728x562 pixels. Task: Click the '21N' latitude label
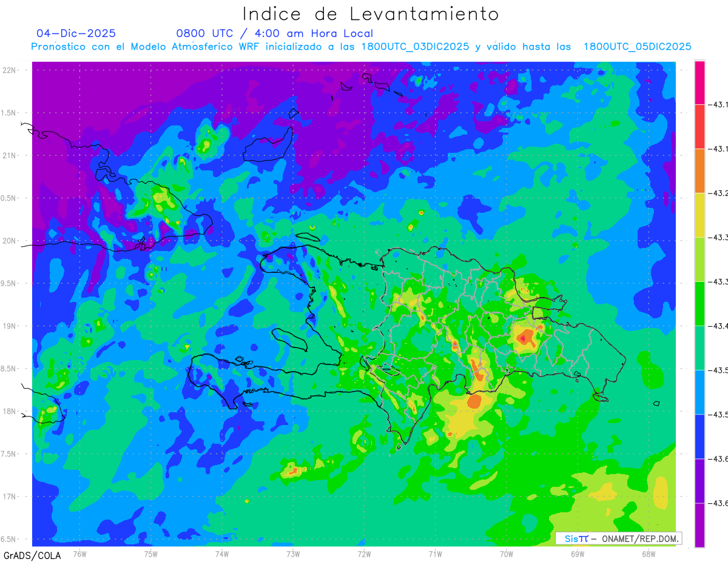coord(10,155)
